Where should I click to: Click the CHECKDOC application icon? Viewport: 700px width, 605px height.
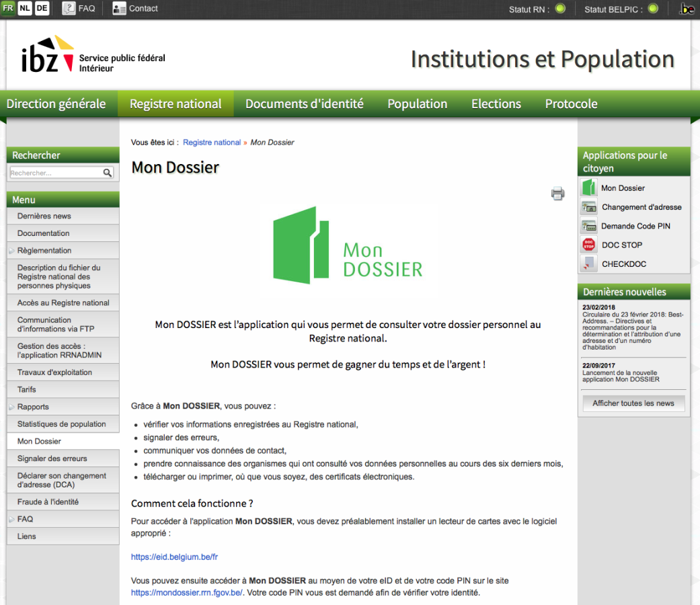pos(589,264)
